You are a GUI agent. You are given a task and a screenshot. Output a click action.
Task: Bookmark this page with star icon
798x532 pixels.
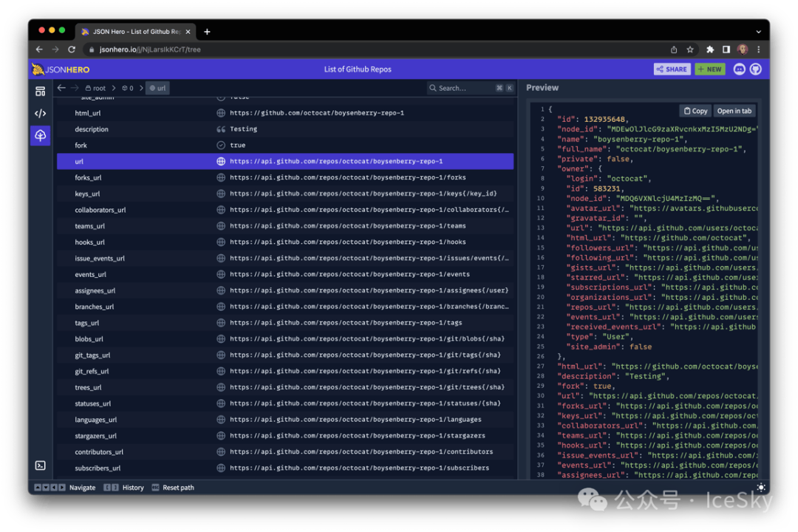pos(690,50)
